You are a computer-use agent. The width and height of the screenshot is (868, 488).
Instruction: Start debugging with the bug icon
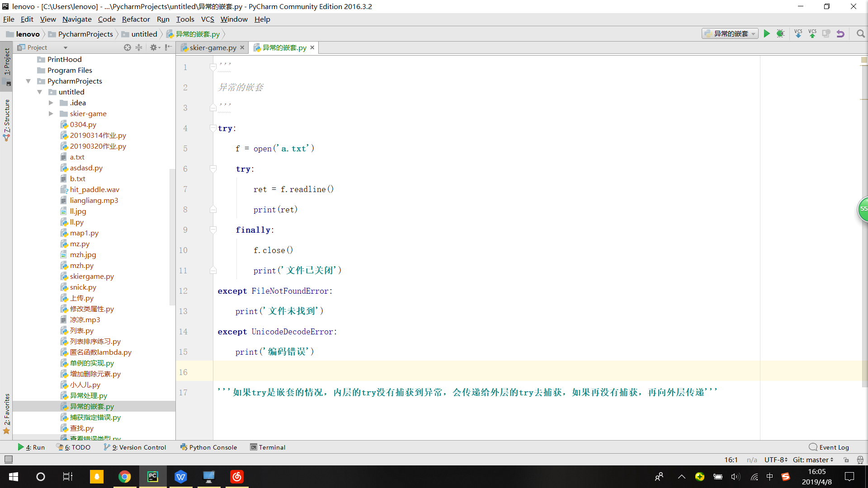click(x=780, y=33)
